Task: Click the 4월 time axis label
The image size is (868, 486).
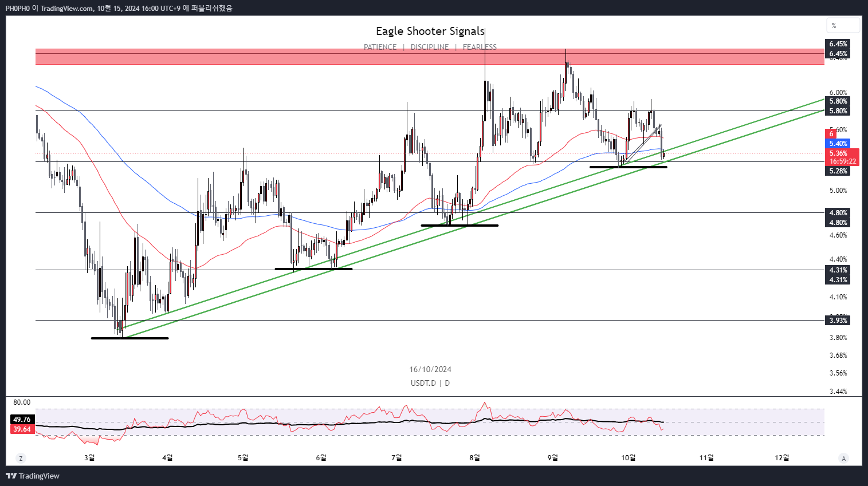Action: (167, 457)
